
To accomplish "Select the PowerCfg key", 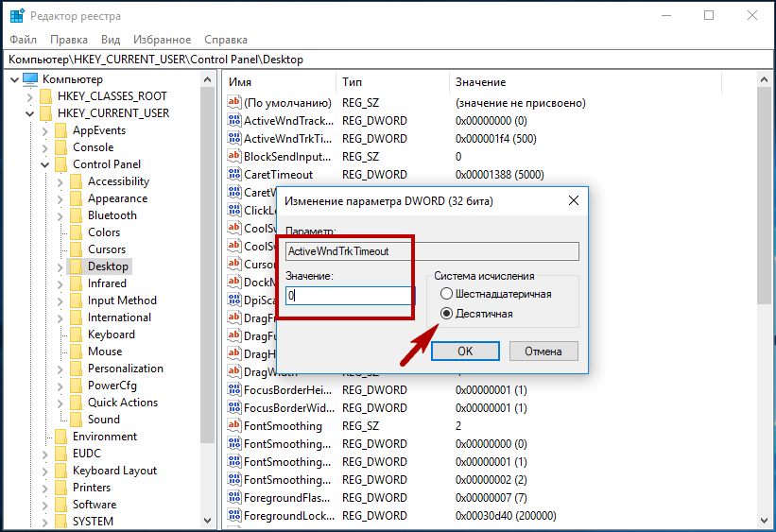I will [112, 386].
